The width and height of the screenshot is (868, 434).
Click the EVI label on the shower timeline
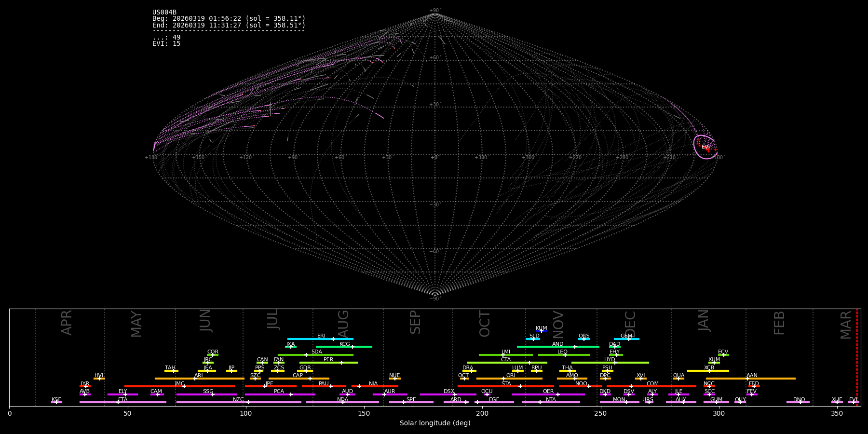click(853, 400)
